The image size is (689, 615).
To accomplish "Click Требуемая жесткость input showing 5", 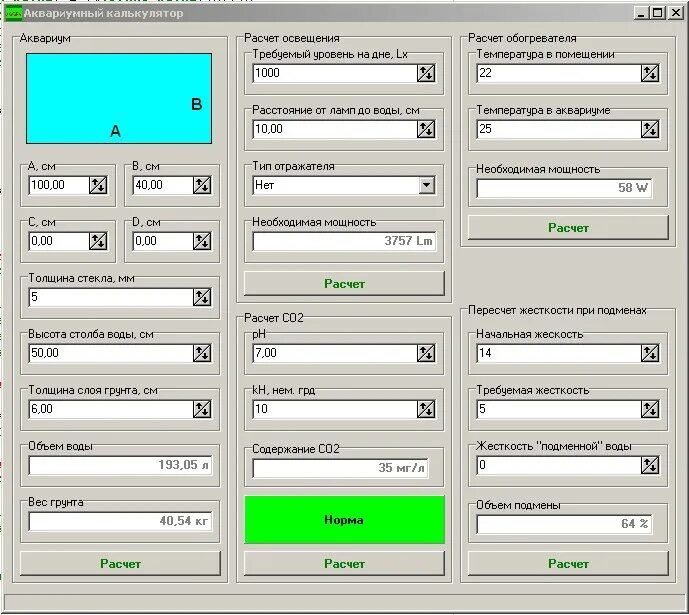I will [x=559, y=409].
